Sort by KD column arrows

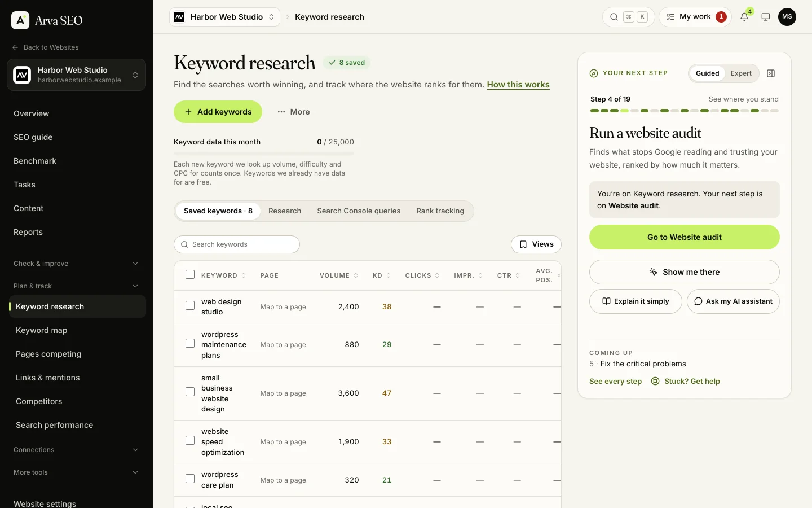point(389,275)
